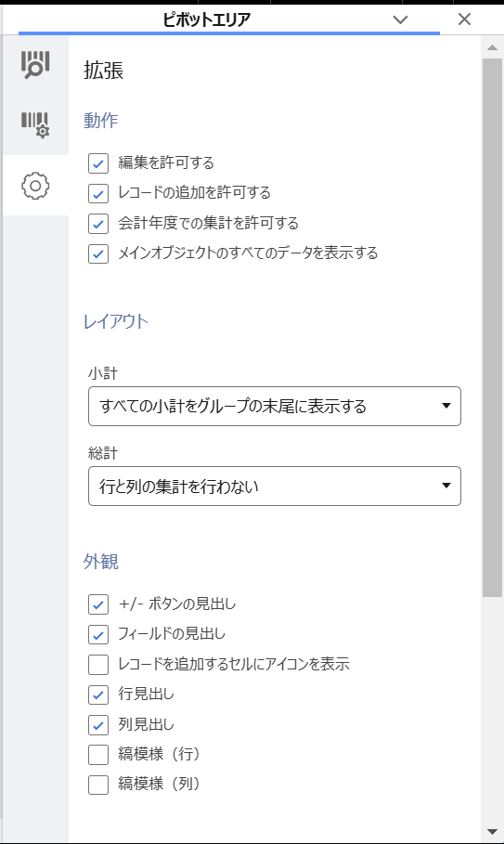The height and width of the screenshot is (844, 504).
Task: Close the ピボットエリア panel
Action: (x=464, y=19)
